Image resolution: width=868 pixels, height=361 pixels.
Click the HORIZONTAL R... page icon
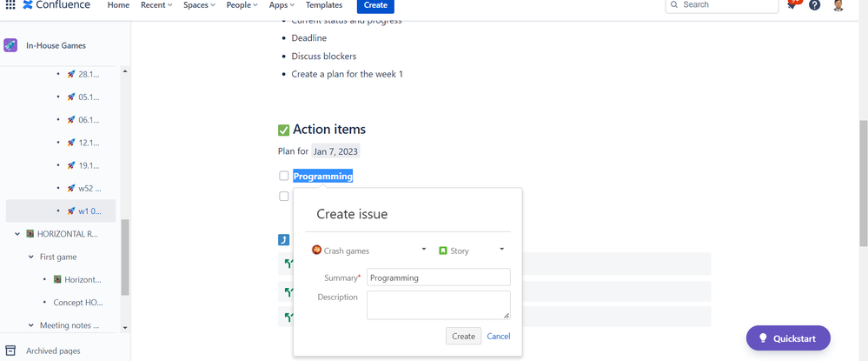pos(30,234)
